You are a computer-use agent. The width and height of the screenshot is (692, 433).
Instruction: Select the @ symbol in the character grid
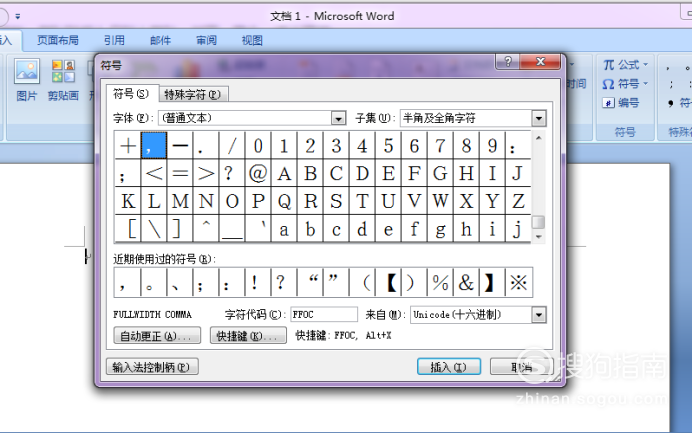(258, 173)
